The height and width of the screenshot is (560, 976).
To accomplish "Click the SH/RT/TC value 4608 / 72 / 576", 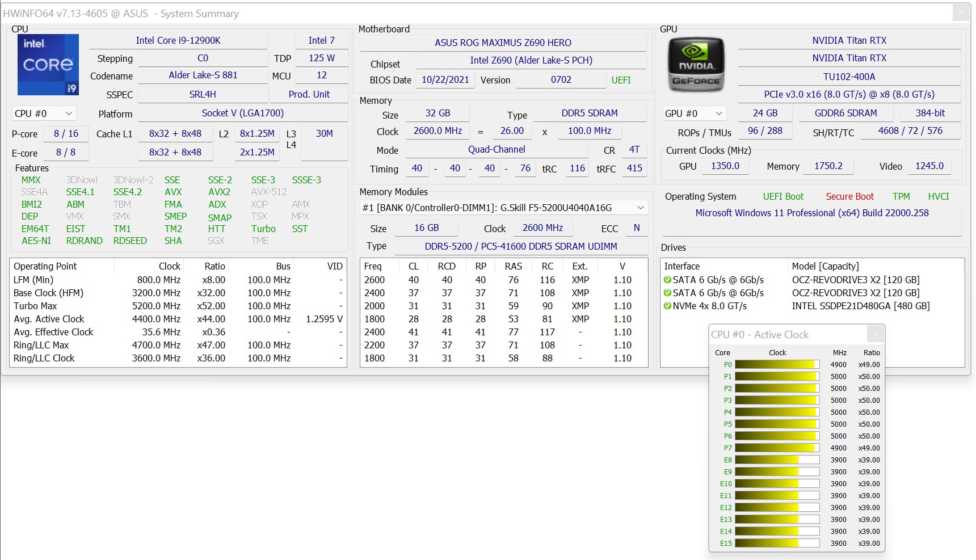I will pyautogui.click(x=911, y=131).
